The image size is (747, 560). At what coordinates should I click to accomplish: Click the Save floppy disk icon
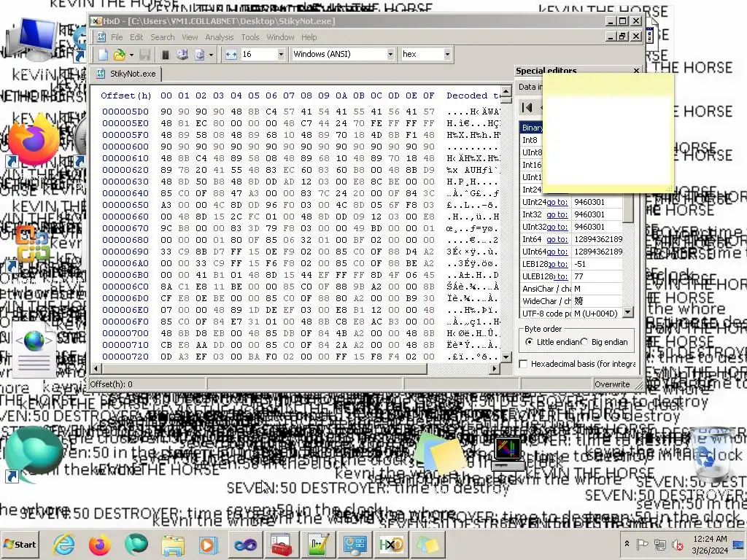(145, 54)
